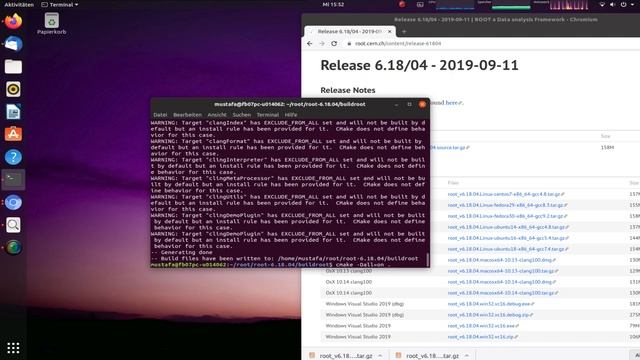
Task: Download the Linux-fedora30 gcc9.2 tarball
Action: pos(507,216)
